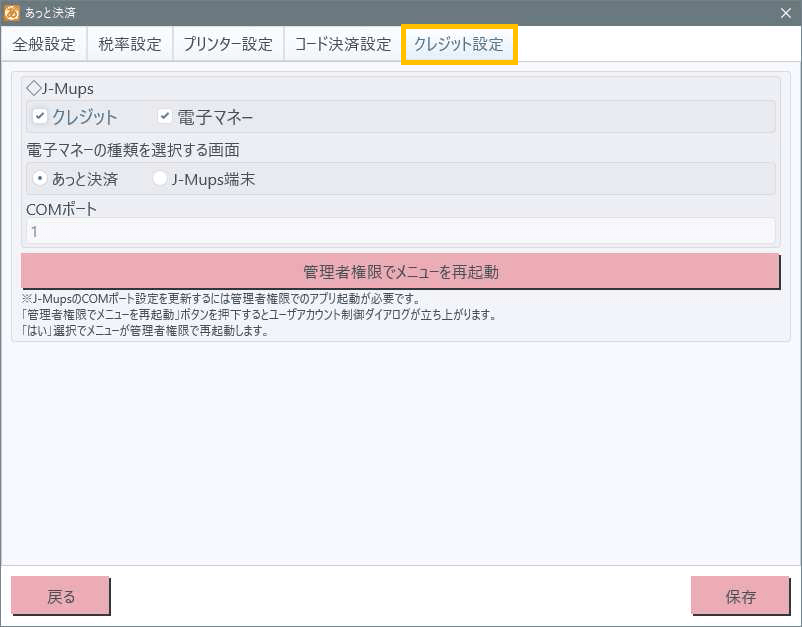Choose the J-Mups端末 radio button
The height and width of the screenshot is (627, 802).
(160, 179)
